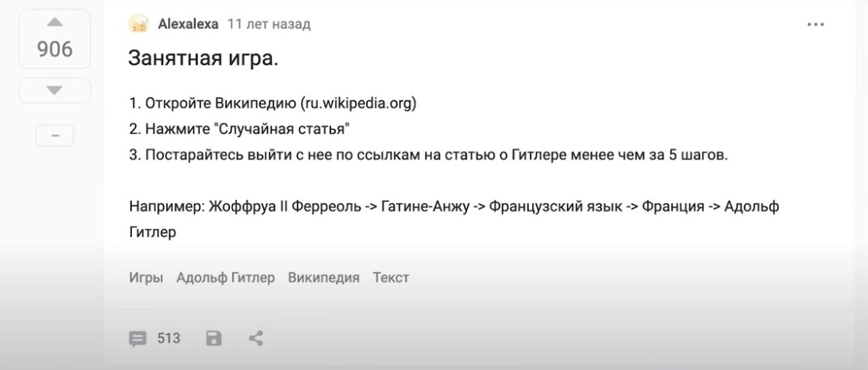868x370 pixels.
Task: Click the Alexalexa user avatar
Action: [x=139, y=24]
